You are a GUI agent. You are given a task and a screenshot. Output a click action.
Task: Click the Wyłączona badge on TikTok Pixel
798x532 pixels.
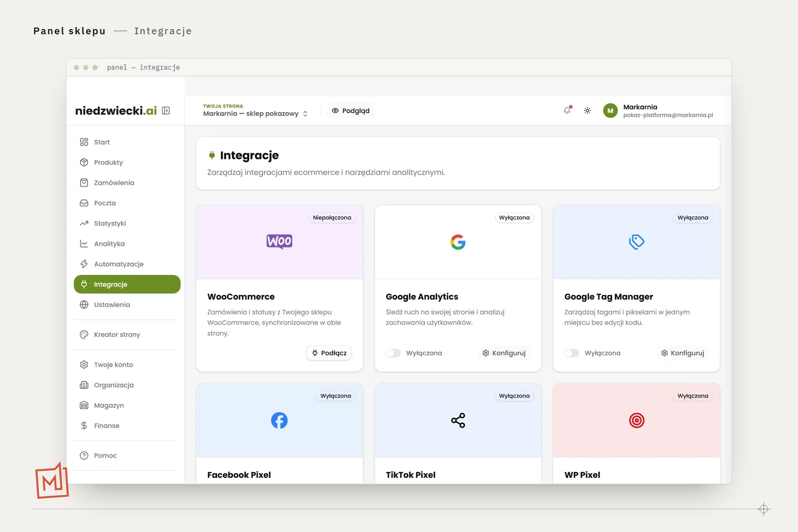[514, 396]
